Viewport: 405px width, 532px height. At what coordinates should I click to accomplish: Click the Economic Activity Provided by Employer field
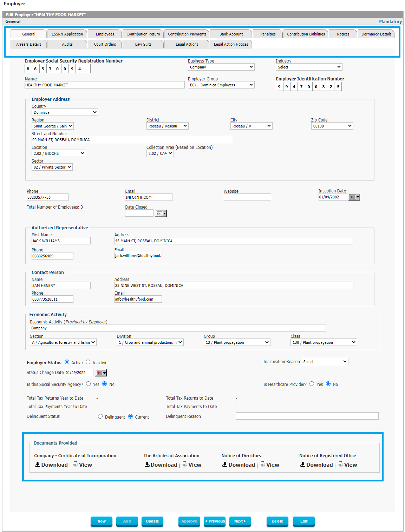tap(178, 328)
